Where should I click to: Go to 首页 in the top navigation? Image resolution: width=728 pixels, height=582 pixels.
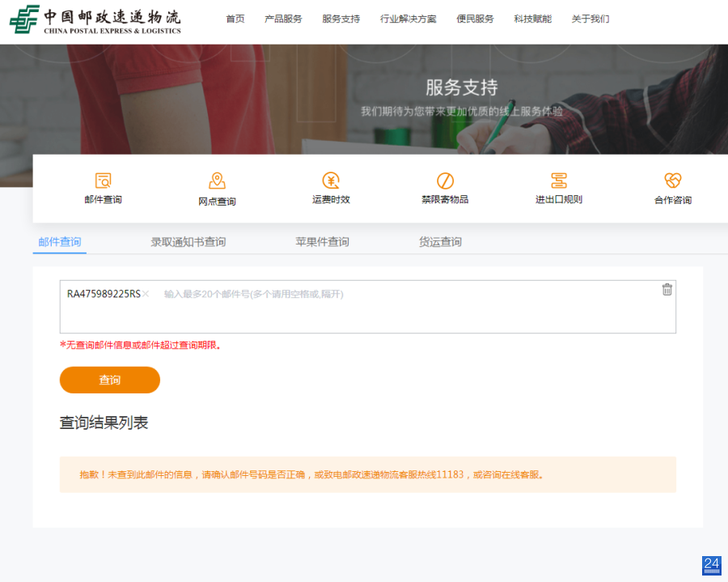[x=235, y=19]
